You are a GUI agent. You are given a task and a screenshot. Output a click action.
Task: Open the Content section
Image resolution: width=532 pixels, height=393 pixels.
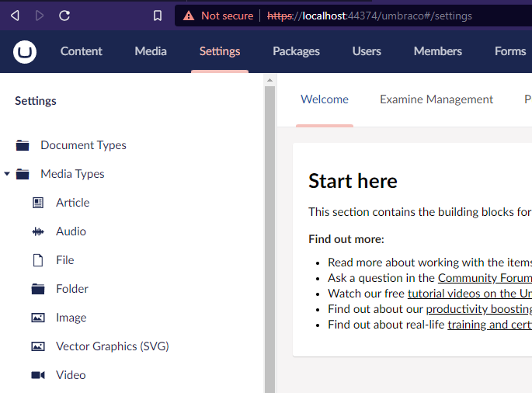coord(81,51)
